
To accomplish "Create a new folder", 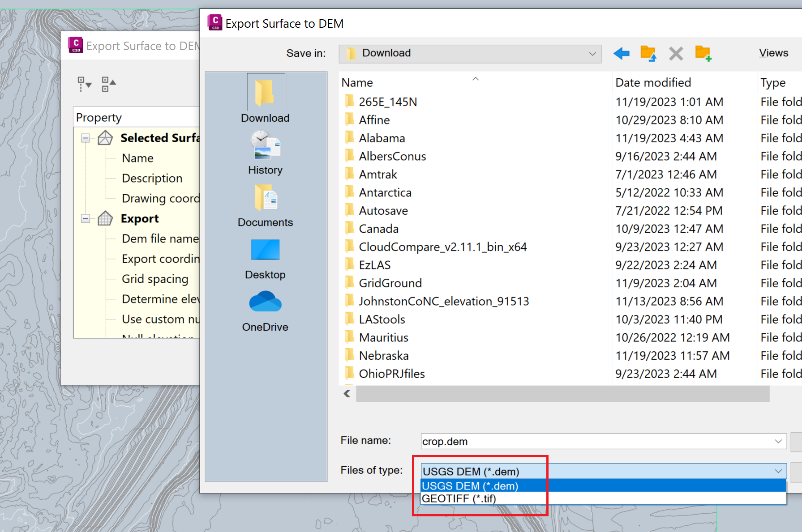I will point(703,53).
